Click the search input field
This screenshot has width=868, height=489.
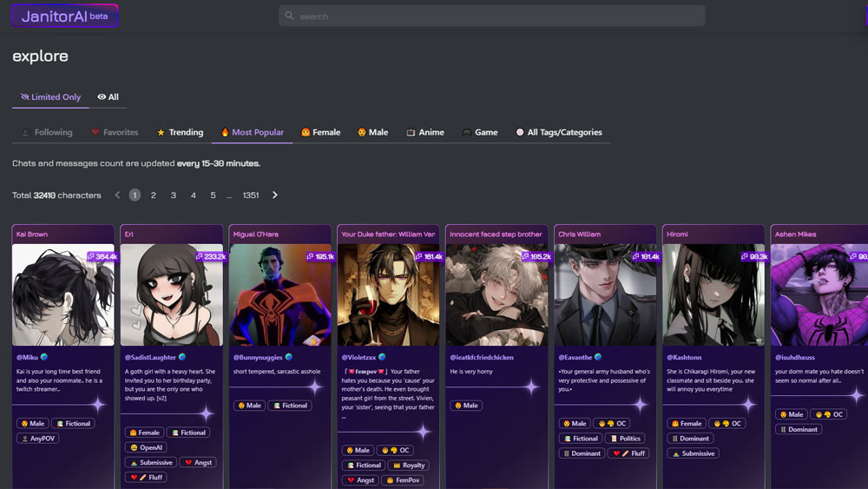pos(491,16)
